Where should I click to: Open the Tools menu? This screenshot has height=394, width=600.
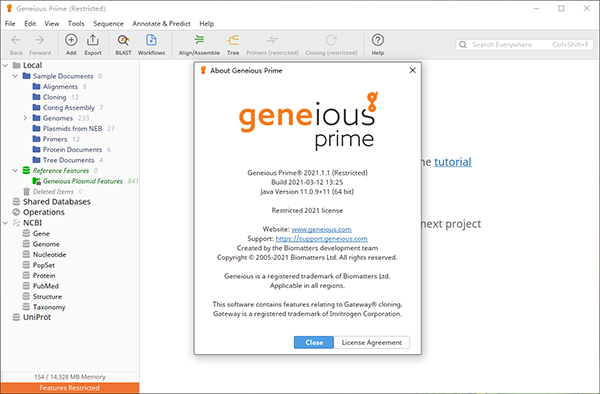point(76,24)
